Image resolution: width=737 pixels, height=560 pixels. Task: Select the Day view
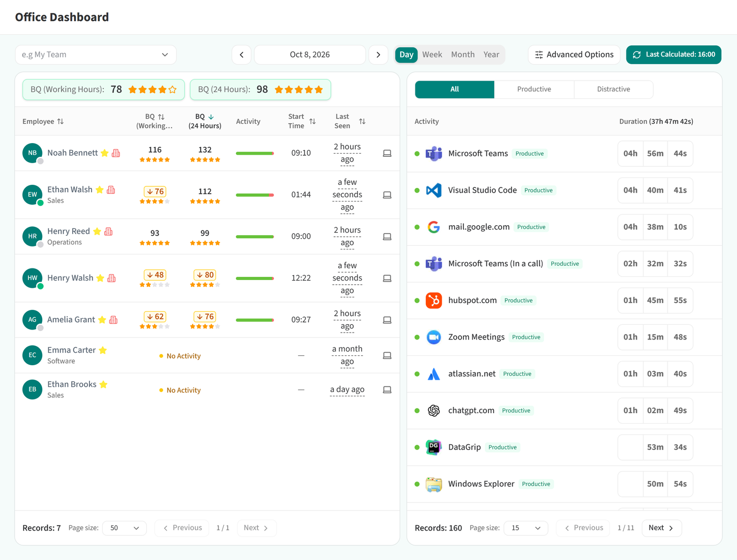406,55
